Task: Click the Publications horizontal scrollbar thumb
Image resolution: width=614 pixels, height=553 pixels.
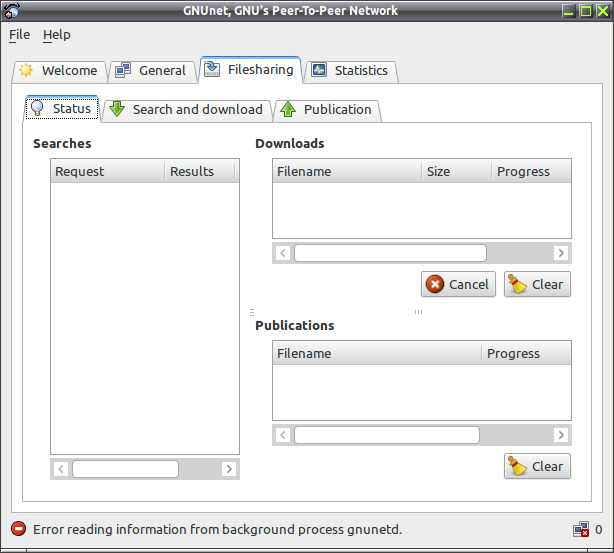Action: [x=387, y=435]
